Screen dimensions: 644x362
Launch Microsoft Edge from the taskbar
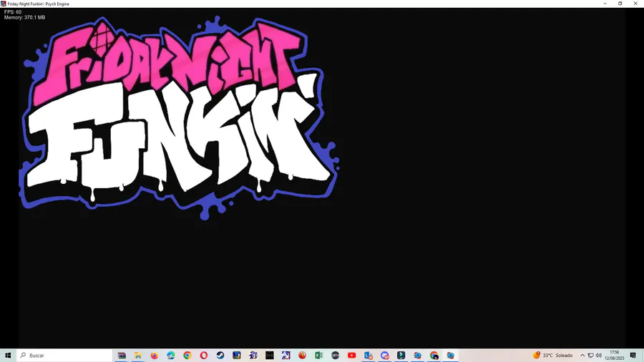(x=171, y=355)
